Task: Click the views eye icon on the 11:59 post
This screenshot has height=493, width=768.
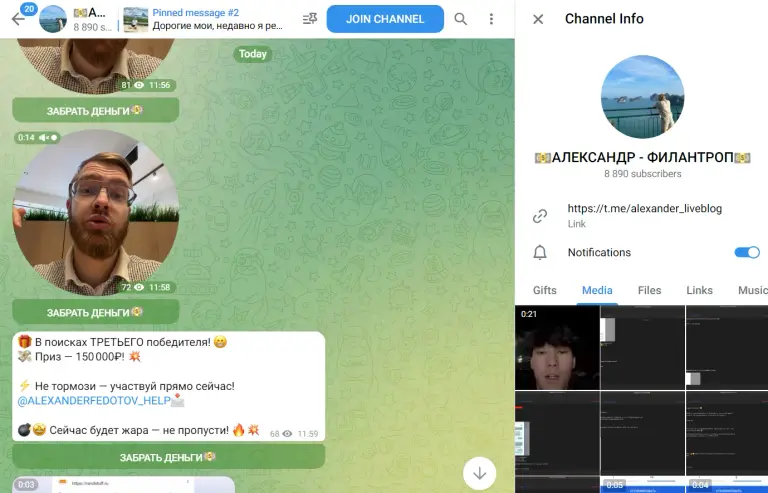Action: [288, 434]
